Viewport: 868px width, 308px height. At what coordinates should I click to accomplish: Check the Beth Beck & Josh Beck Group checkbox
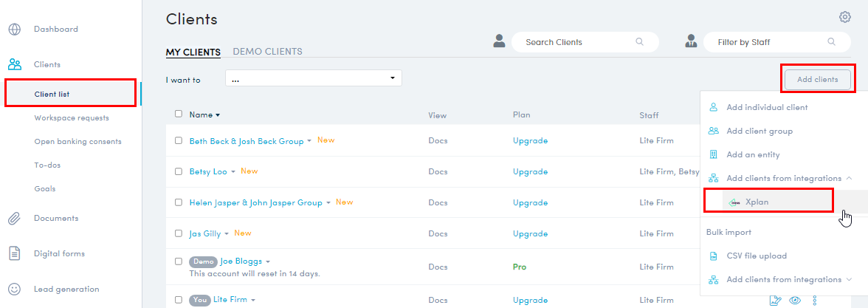point(178,140)
